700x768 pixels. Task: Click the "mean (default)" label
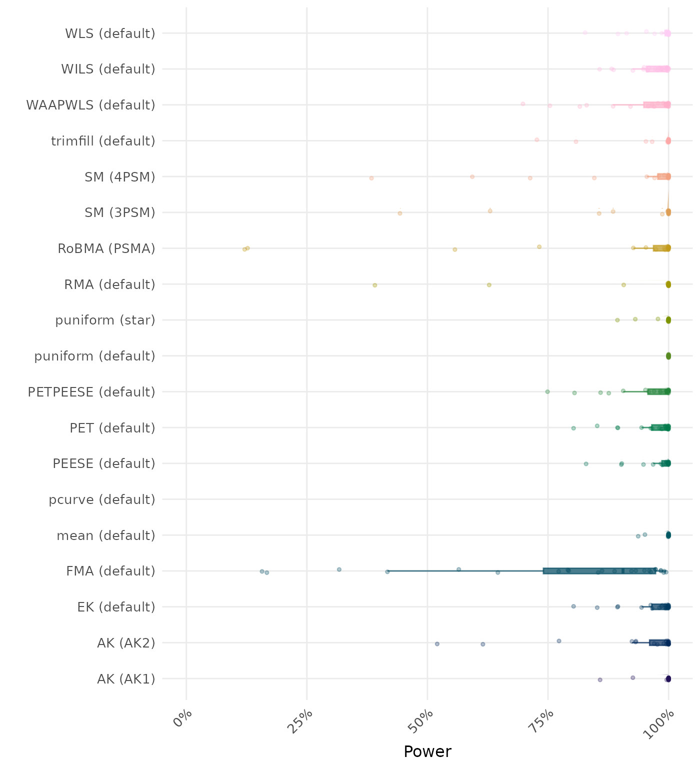click(x=106, y=535)
